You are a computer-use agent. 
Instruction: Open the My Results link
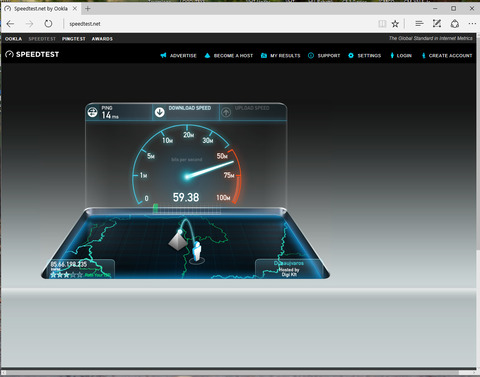285,56
